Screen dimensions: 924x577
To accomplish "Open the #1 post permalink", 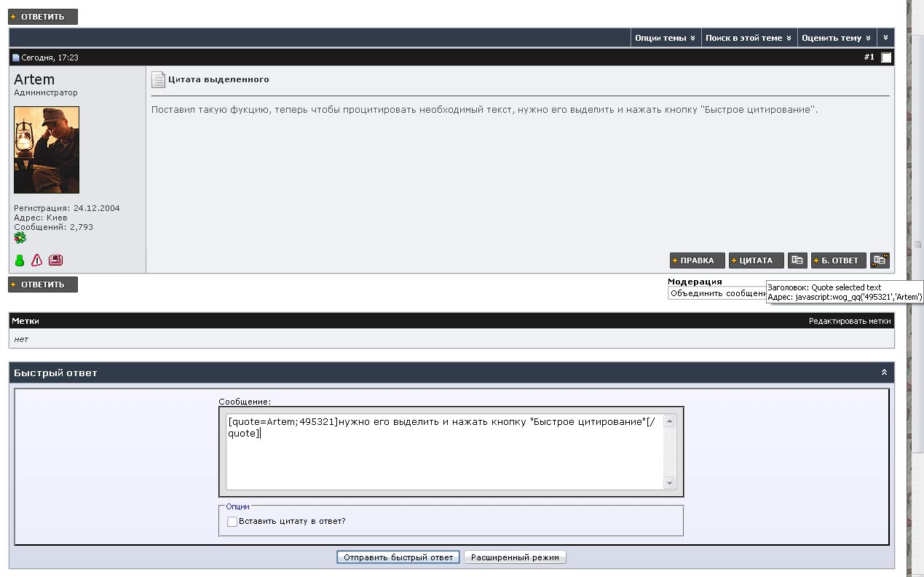I will (x=869, y=57).
